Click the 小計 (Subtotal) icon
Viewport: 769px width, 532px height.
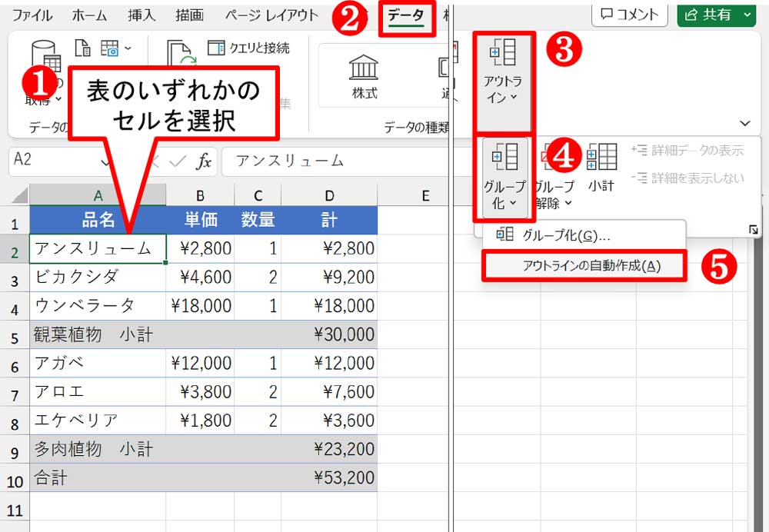point(601,166)
